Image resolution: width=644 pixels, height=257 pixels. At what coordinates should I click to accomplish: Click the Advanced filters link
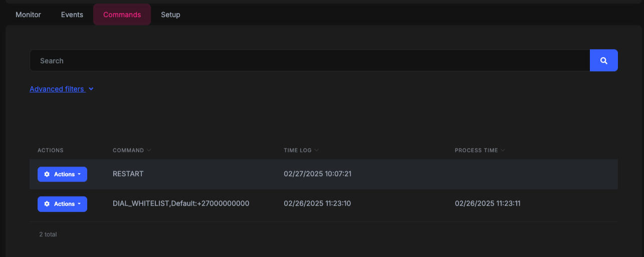click(57, 89)
